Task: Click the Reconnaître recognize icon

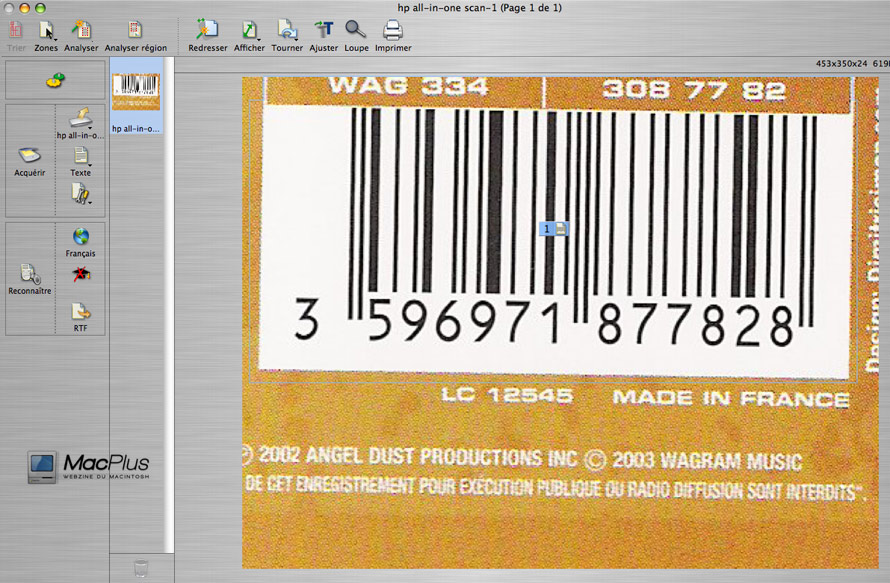Action: coord(30,274)
